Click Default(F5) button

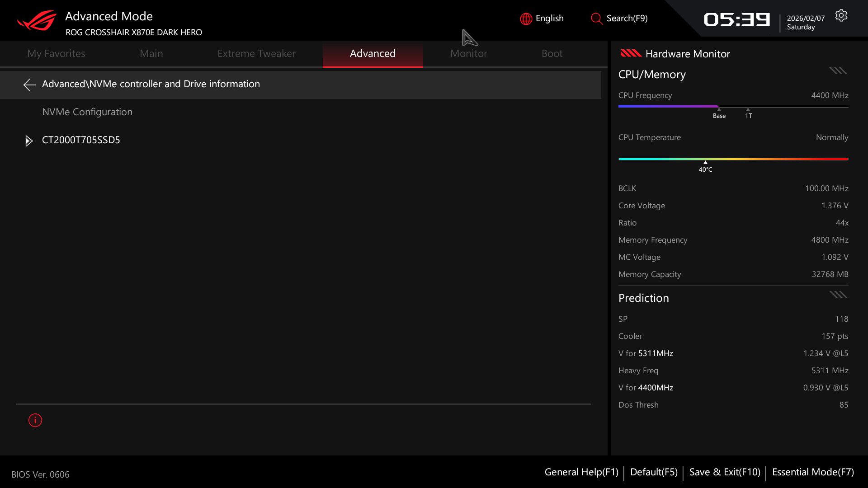[x=653, y=472]
